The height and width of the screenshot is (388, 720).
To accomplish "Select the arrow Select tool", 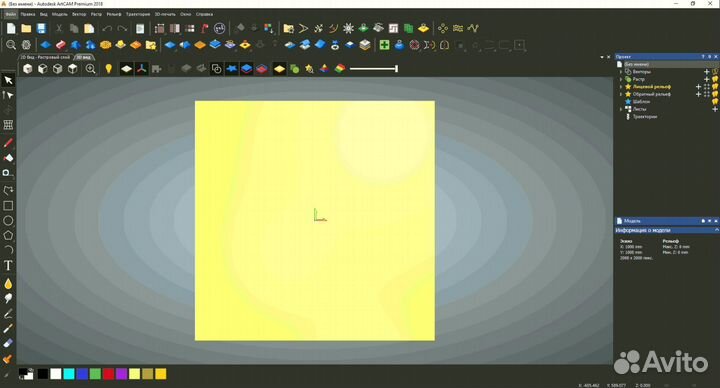I will (x=8, y=80).
